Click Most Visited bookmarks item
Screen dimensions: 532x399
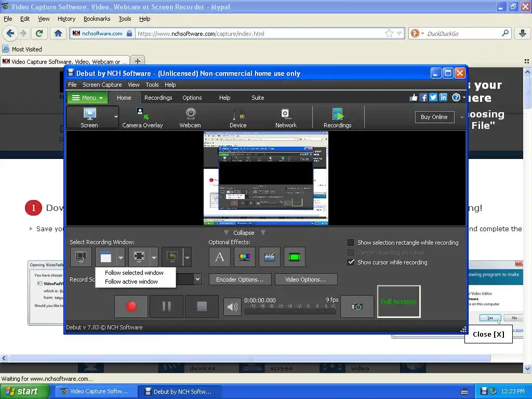pyautogui.click(x=22, y=49)
